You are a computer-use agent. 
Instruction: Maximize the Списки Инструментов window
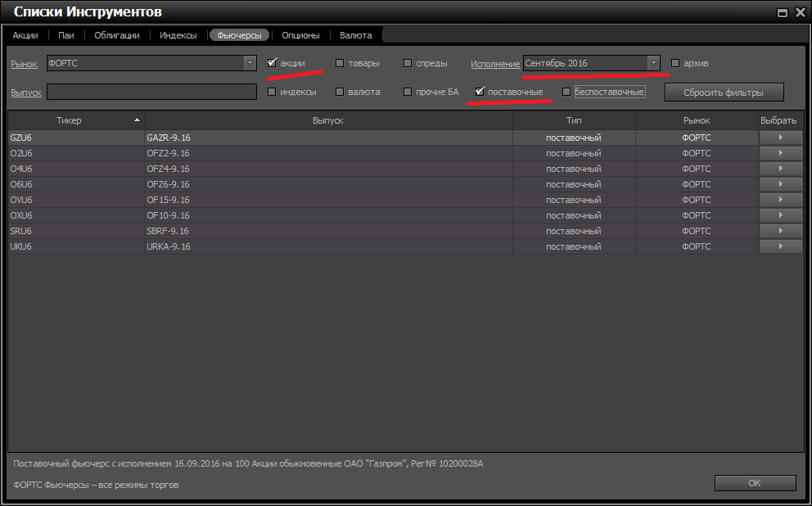pyautogui.click(x=783, y=12)
